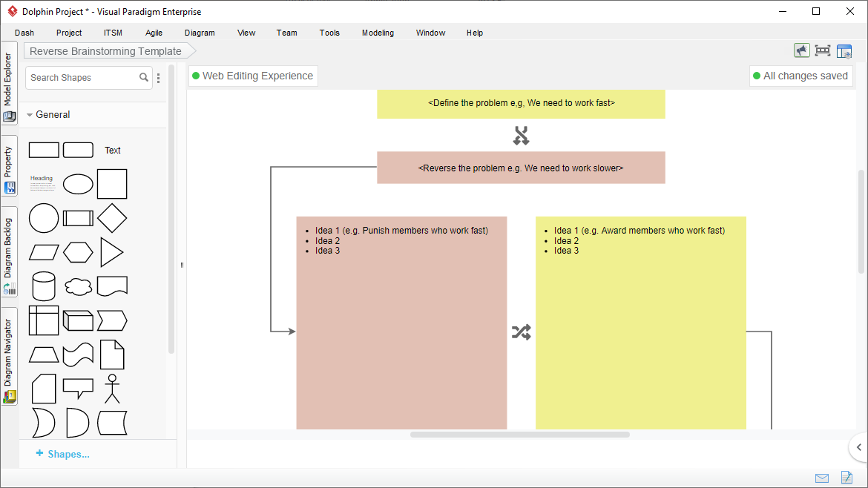Select the rectangle shape in General palette
Image resolution: width=868 pixels, height=488 pixels.
(44, 150)
